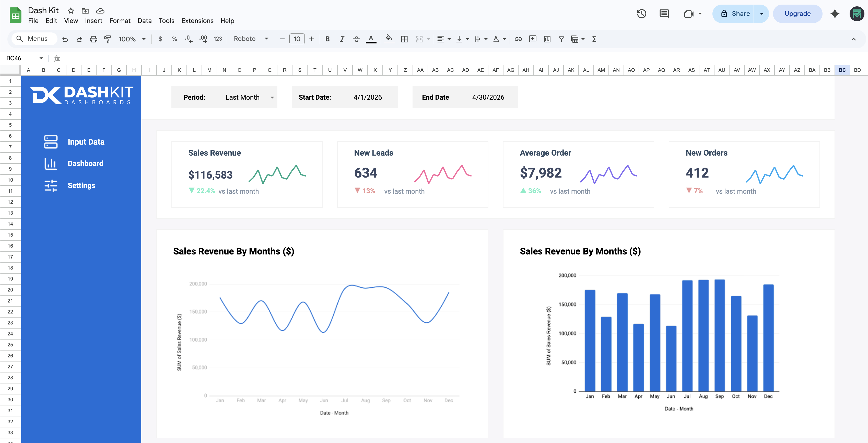Click the Share button

point(733,14)
